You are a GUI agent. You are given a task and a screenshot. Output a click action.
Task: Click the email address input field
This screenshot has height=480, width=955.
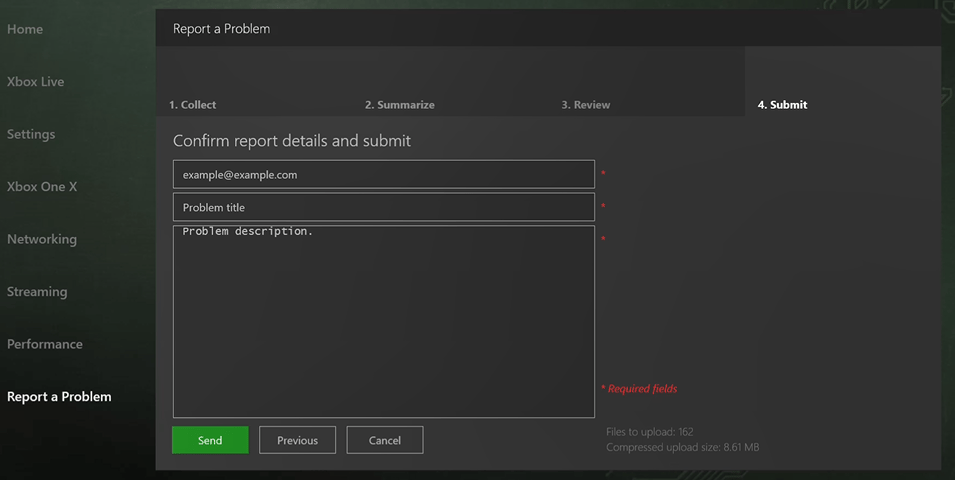(x=384, y=174)
